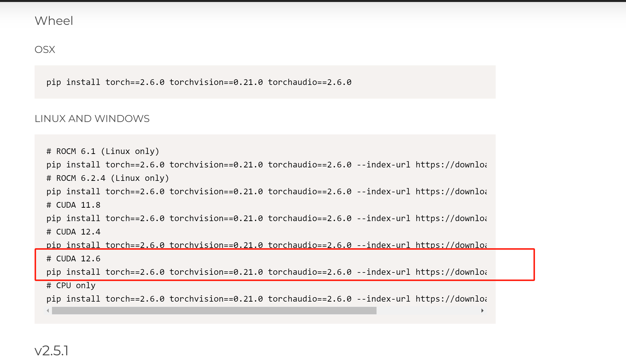Click the Wheel section heading
The width and height of the screenshot is (626, 364).
coord(54,21)
